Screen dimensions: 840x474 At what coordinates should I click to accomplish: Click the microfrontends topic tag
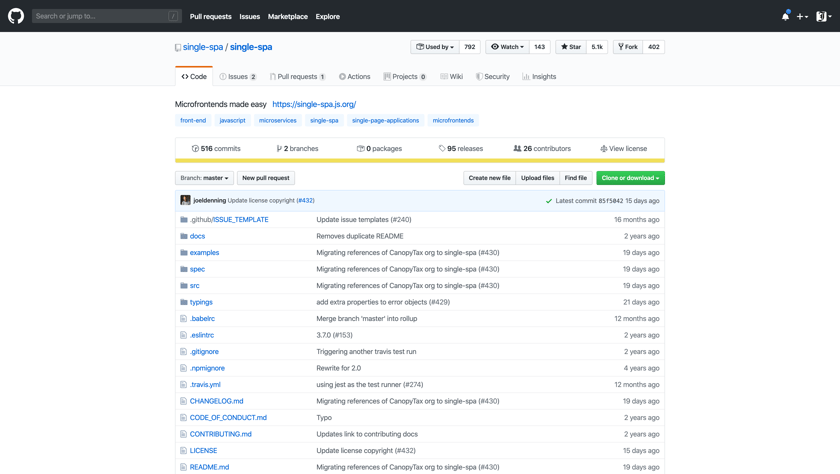click(x=453, y=121)
